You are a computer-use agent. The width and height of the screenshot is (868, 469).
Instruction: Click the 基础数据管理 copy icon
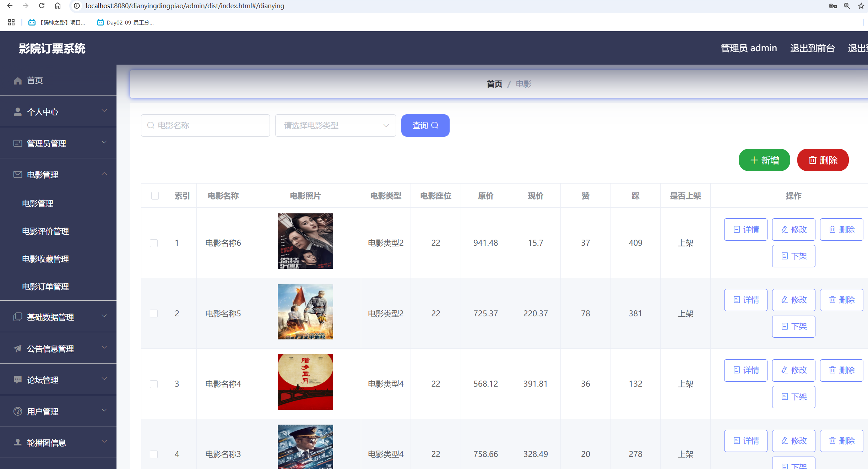(18, 317)
